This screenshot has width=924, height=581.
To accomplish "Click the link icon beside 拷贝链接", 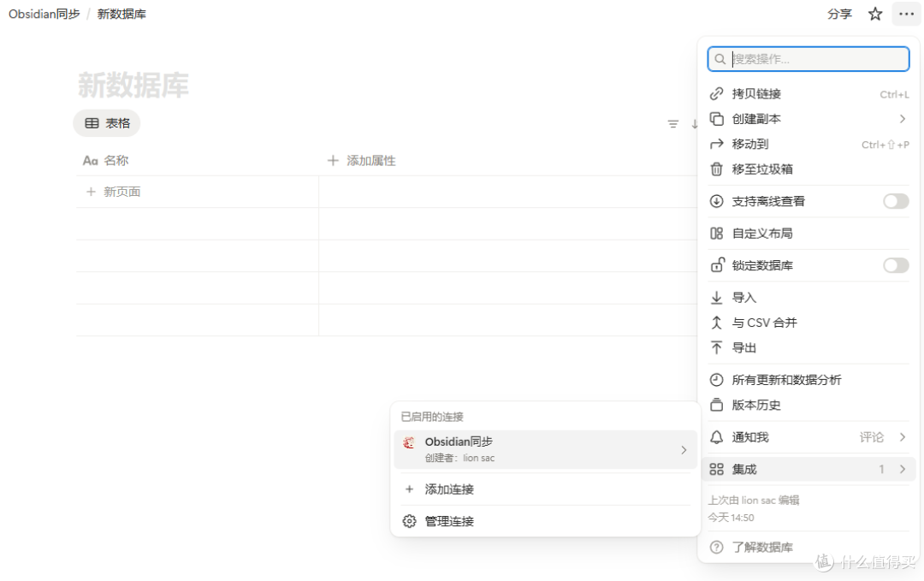I will click(x=717, y=93).
